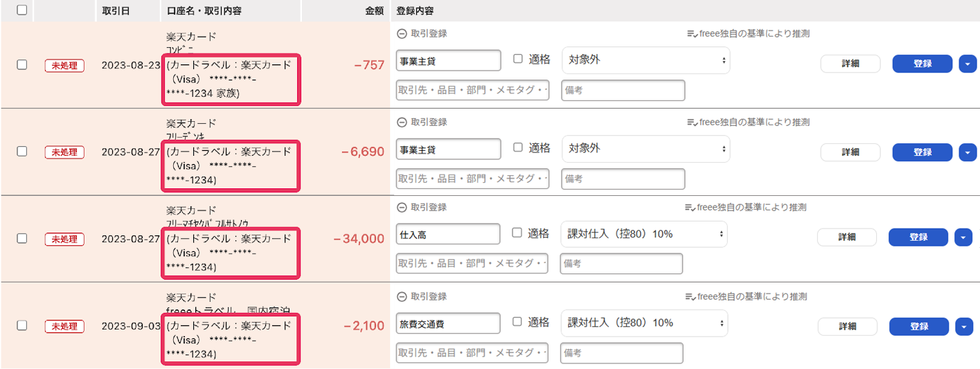The height and width of the screenshot is (369, 980).
Task: Click the 登録内容 column header
Action: point(416,11)
